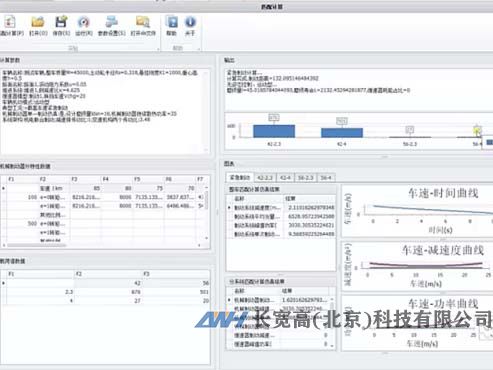Click the cell with value 85
This screenshot has width=493, height=370.
point(86,188)
